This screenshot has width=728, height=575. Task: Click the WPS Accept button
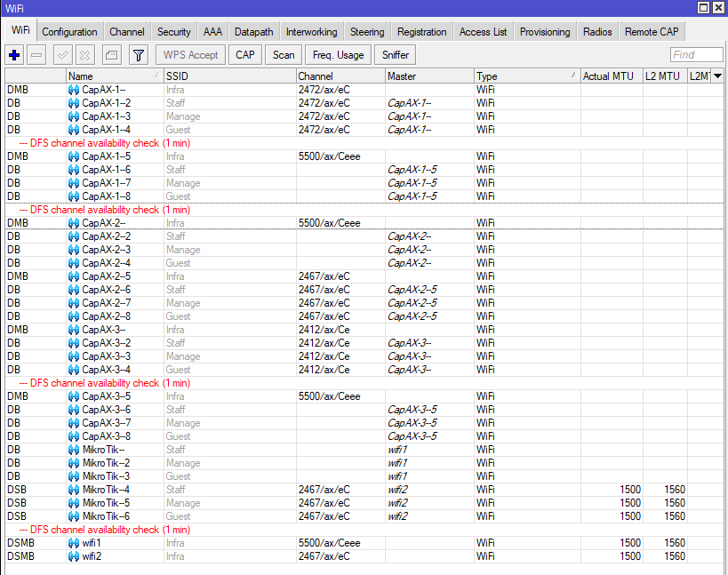(191, 55)
